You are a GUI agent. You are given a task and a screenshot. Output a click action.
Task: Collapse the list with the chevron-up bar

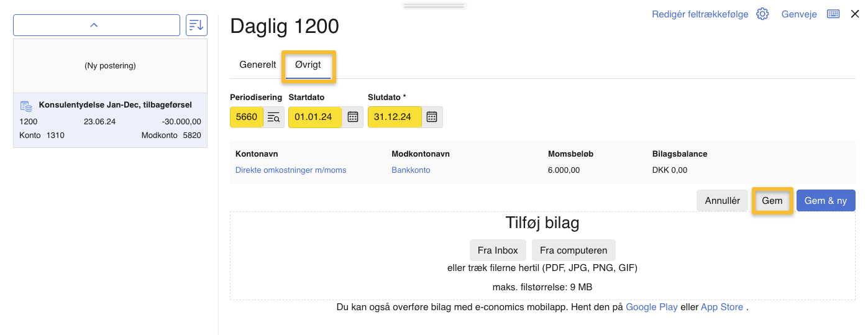[96, 25]
